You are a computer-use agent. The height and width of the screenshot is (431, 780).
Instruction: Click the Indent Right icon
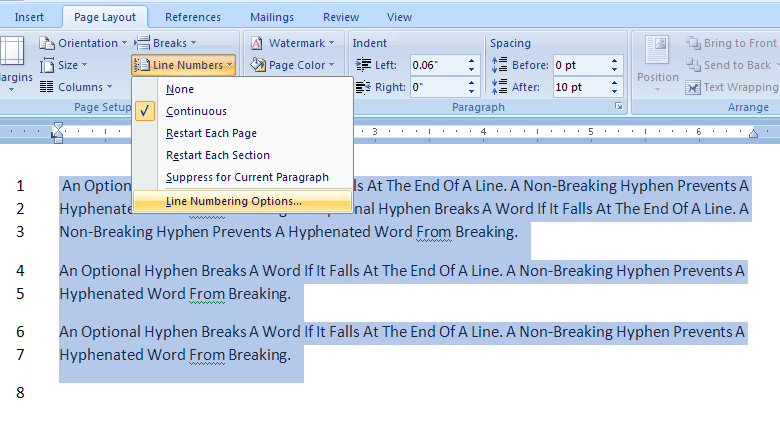pos(363,87)
